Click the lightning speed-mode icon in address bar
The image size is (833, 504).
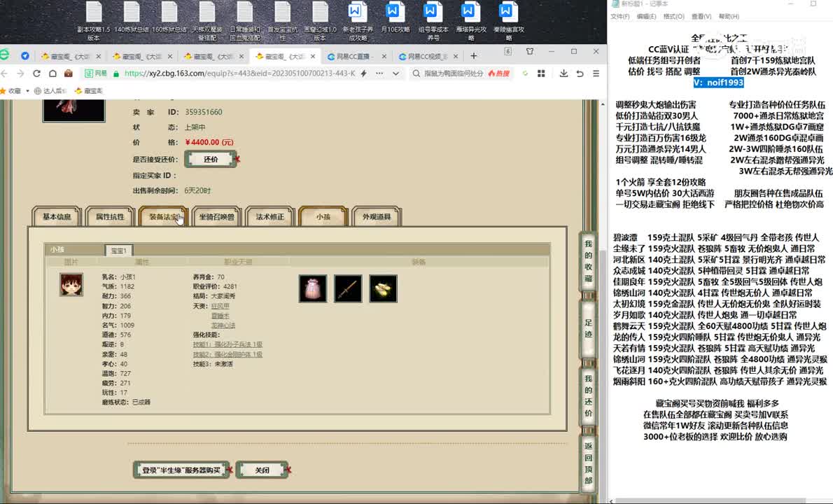pos(364,73)
